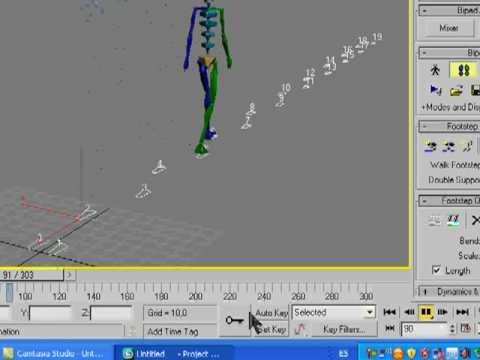Select footstep number 19 in the viewport

point(377,37)
